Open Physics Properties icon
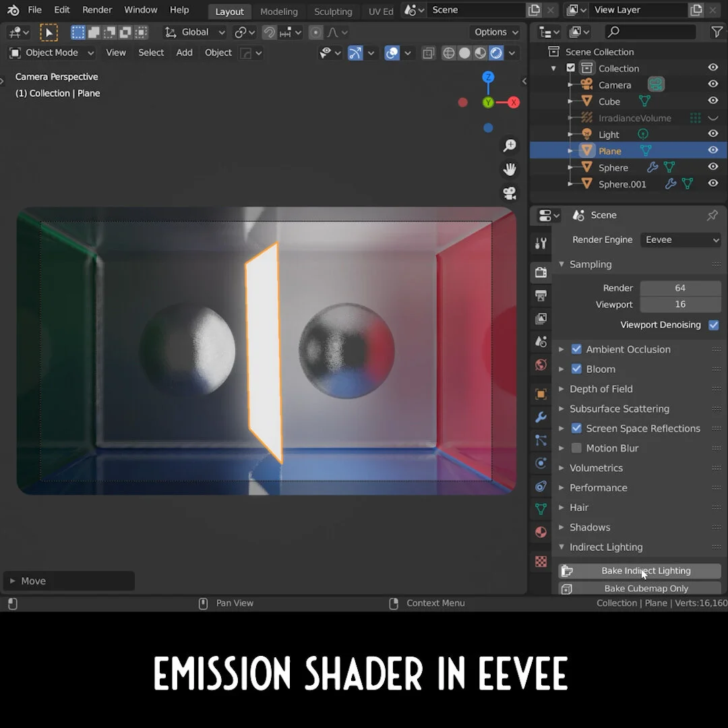 point(540,463)
